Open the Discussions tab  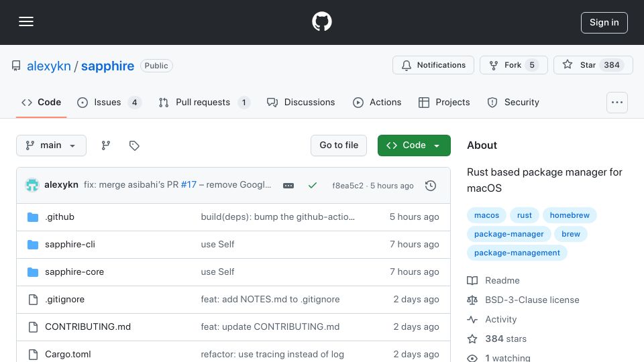301,102
